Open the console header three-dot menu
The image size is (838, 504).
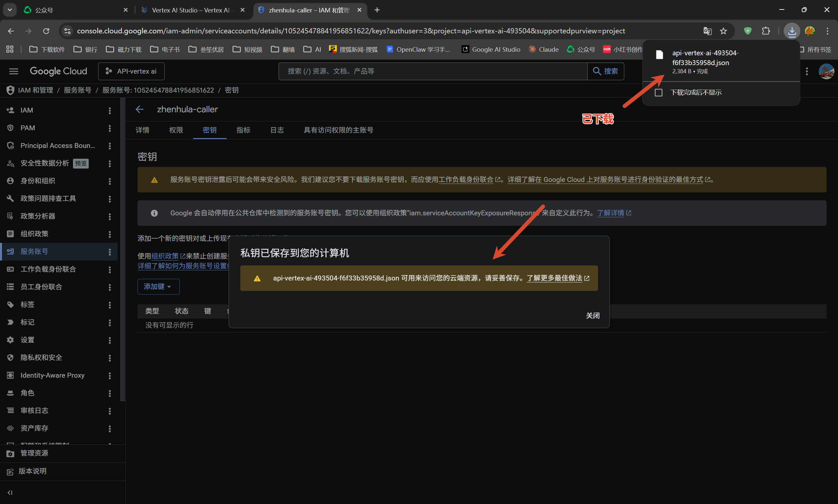807,71
